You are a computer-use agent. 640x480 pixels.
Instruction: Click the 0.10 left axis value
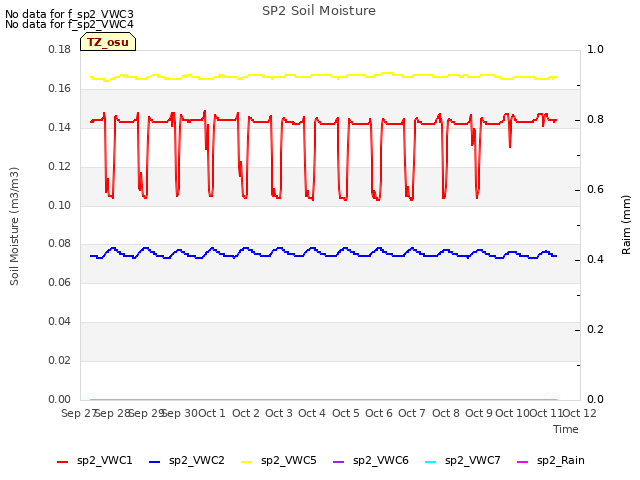click(60, 205)
